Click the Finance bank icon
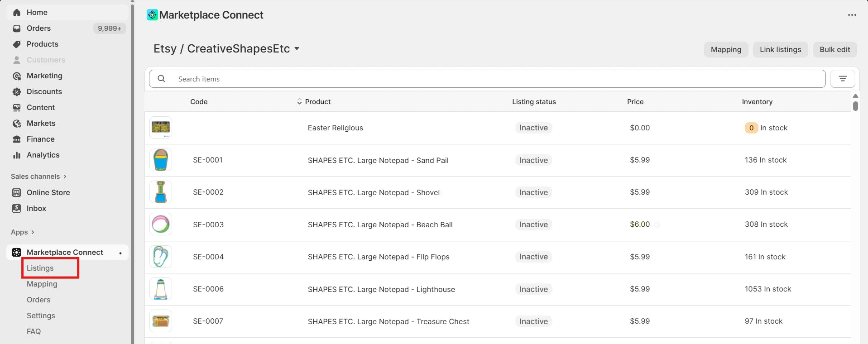Image resolution: width=868 pixels, height=344 pixels. [17, 139]
